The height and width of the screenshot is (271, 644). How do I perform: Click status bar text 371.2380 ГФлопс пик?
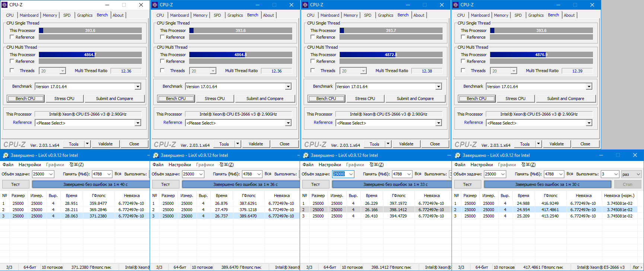click(x=91, y=267)
